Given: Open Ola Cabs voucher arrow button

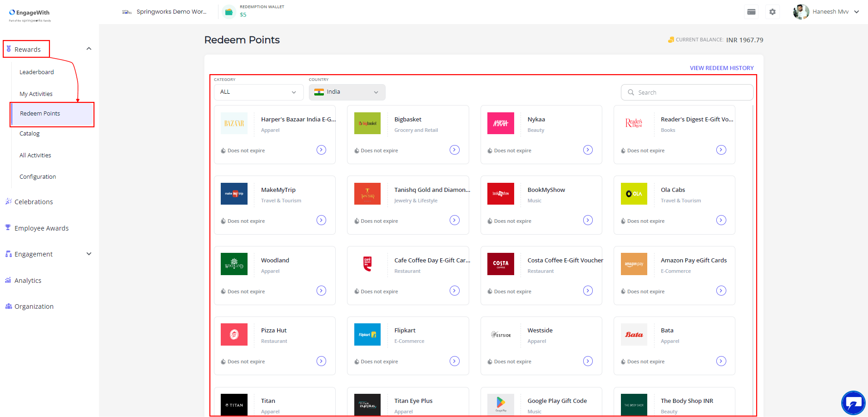Looking at the screenshot, I should tap(721, 220).
